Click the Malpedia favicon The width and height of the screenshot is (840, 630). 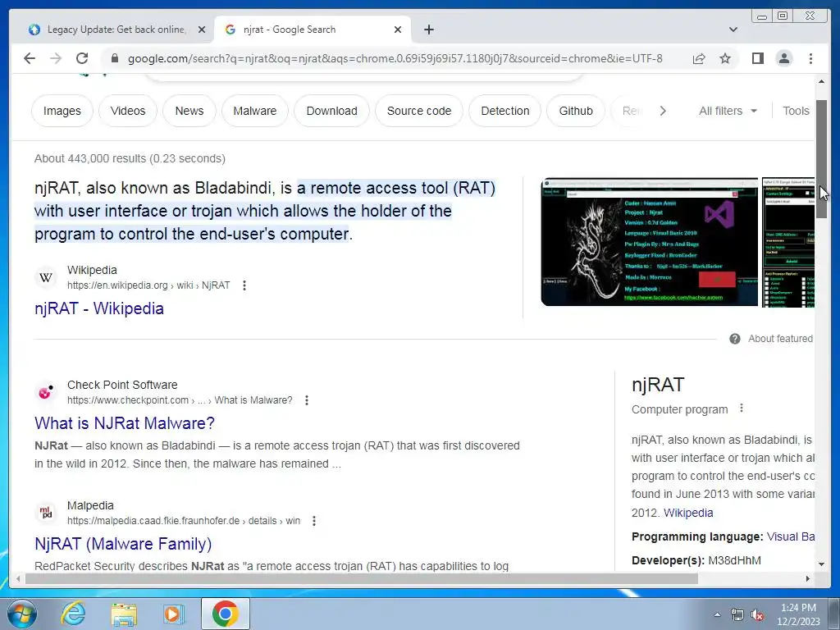point(46,513)
